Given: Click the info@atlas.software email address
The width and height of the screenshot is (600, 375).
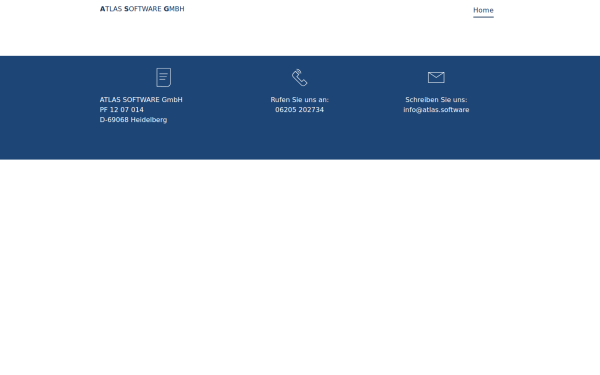Looking at the screenshot, I should (436, 110).
